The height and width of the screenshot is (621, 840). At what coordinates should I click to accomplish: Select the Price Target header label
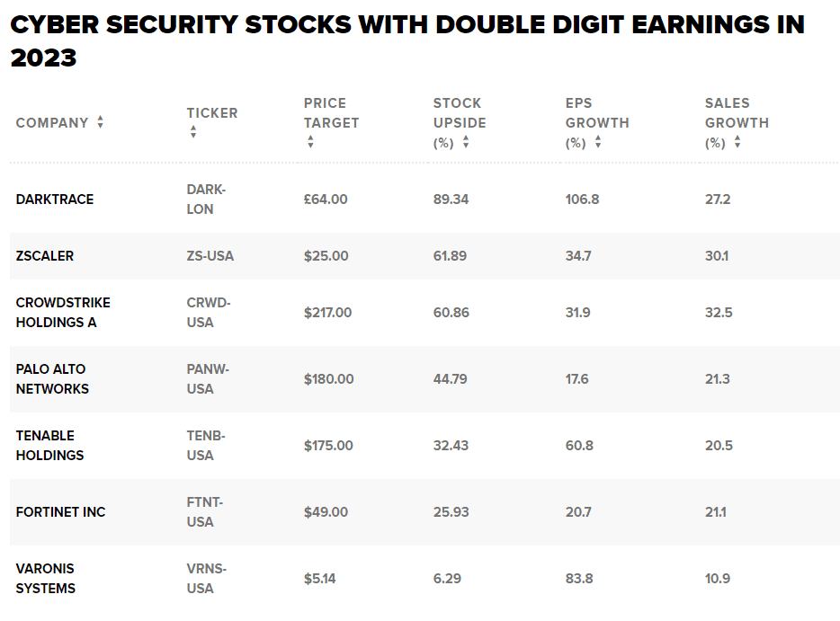coord(331,112)
